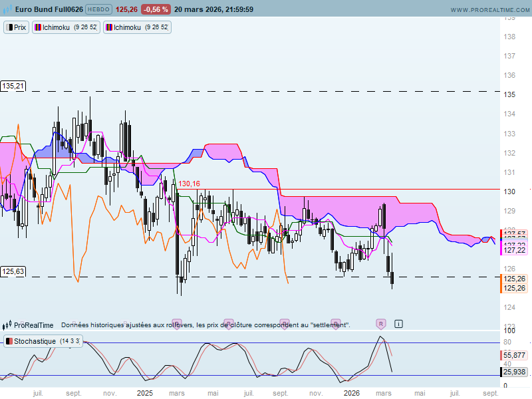Click the red 130,16 level label
The height and width of the screenshot is (399, 532).
click(190, 184)
